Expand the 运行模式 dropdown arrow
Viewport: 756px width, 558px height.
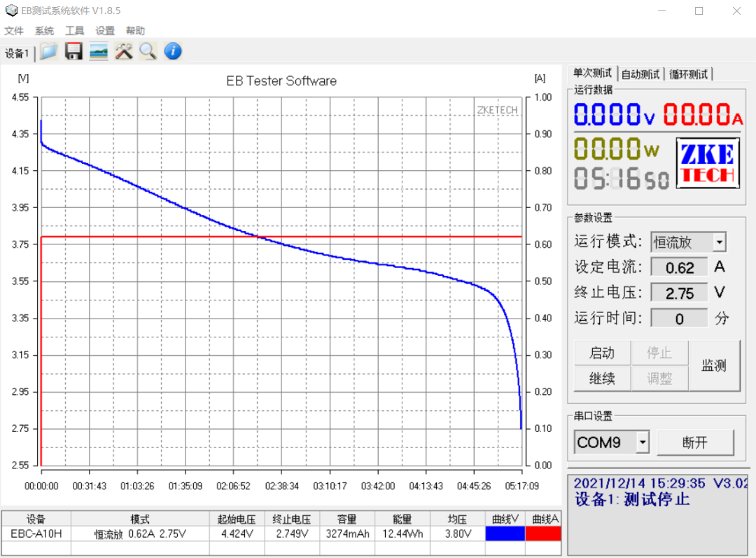click(720, 242)
